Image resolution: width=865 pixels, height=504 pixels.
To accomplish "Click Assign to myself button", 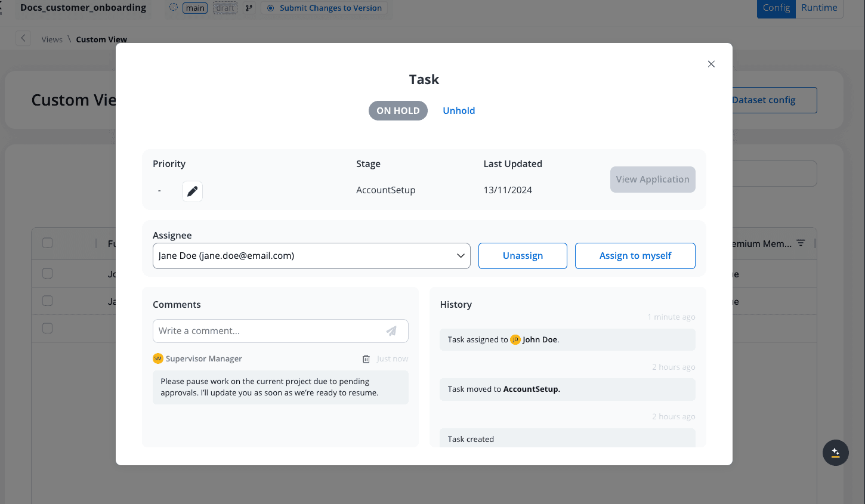I will click(x=635, y=256).
